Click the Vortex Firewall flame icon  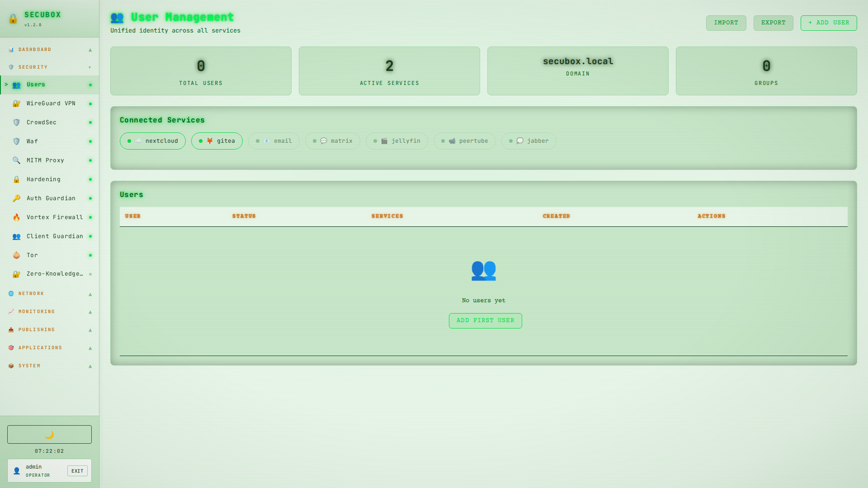[x=16, y=217]
